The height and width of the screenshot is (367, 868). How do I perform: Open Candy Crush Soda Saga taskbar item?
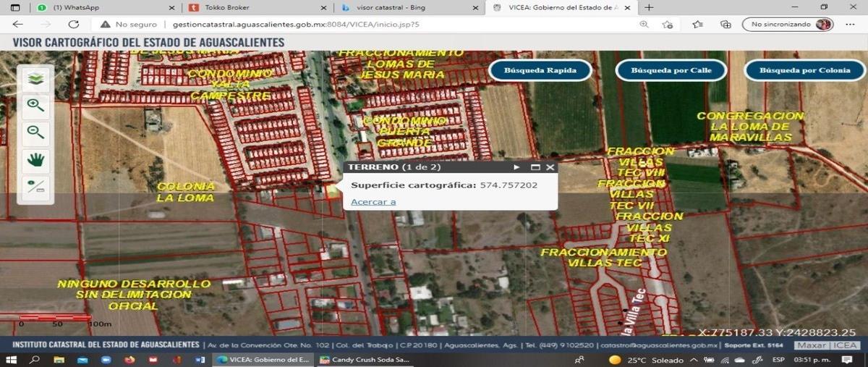pyautogui.click(x=365, y=360)
